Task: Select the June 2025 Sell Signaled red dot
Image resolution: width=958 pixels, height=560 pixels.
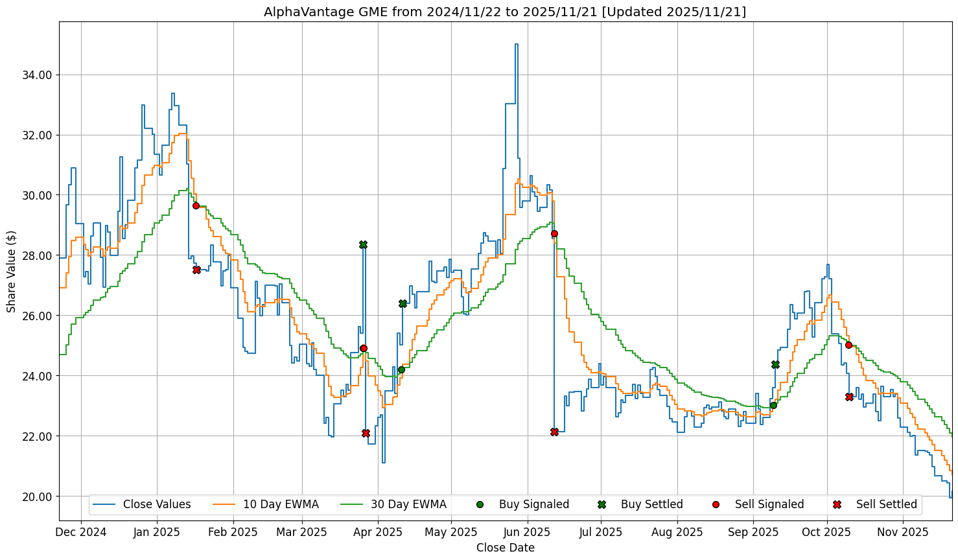Action: point(554,233)
